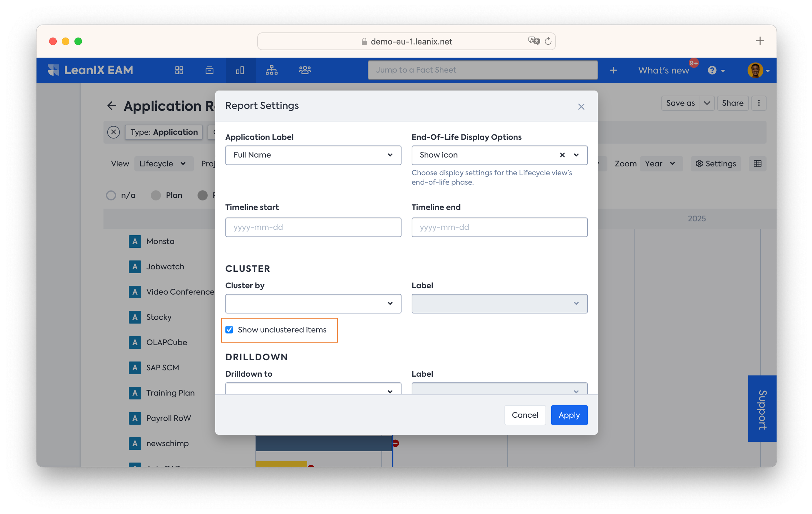Open the three-dot more options menu
The height and width of the screenshot is (514, 812).
pyautogui.click(x=759, y=103)
